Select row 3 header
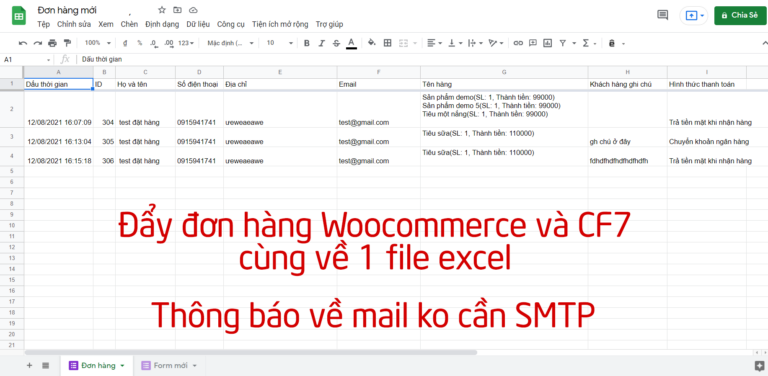 (x=12, y=138)
